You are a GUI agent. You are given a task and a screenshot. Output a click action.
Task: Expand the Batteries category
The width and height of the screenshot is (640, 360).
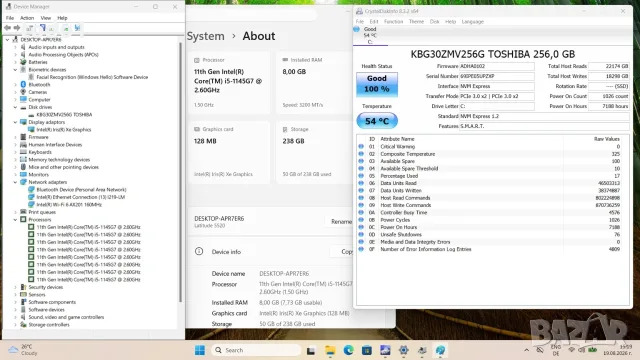[x=16, y=62]
